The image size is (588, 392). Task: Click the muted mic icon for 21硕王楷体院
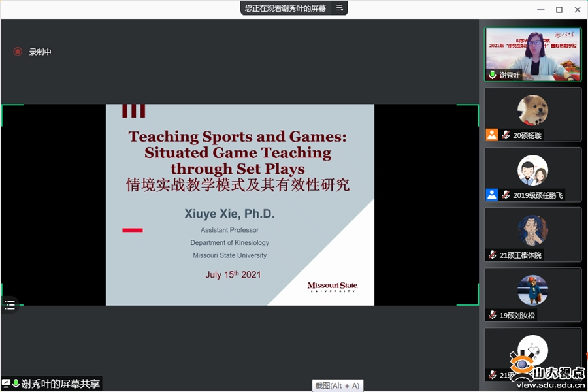[493, 255]
